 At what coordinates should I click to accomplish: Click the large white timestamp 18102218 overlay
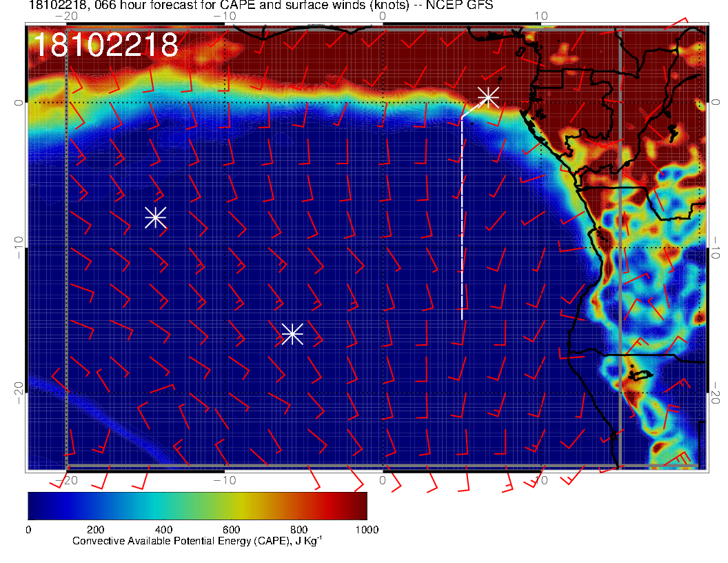(105, 45)
